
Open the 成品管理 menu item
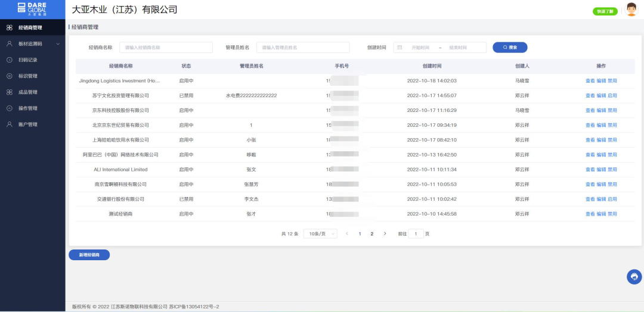32,92
